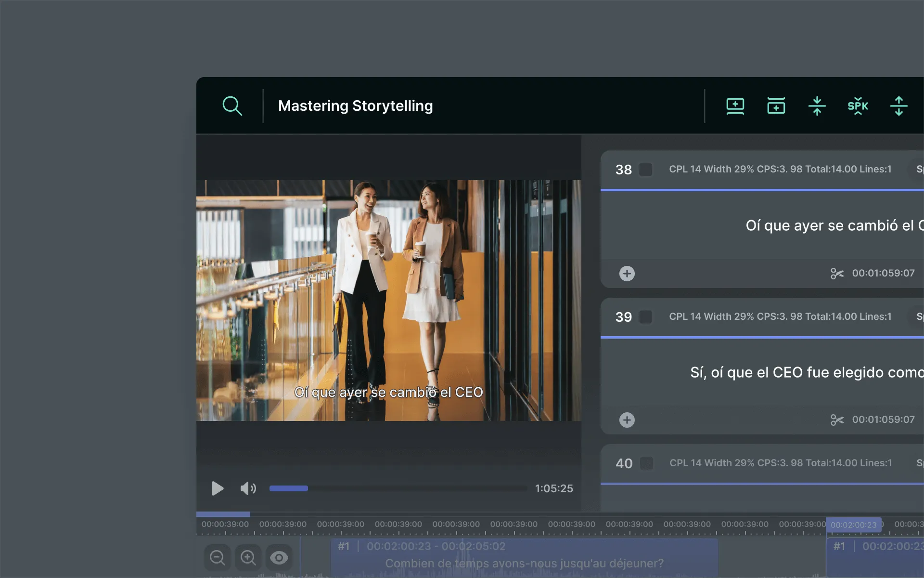Screen dimensions: 924x578
Task: Click the scissors icon in subtitle 38
Action: point(837,274)
